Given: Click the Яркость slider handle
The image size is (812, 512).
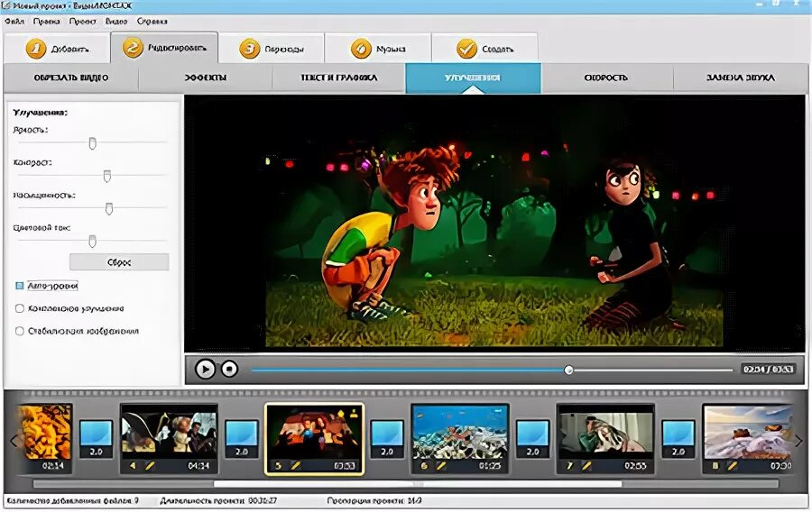Looking at the screenshot, I should tap(92, 143).
